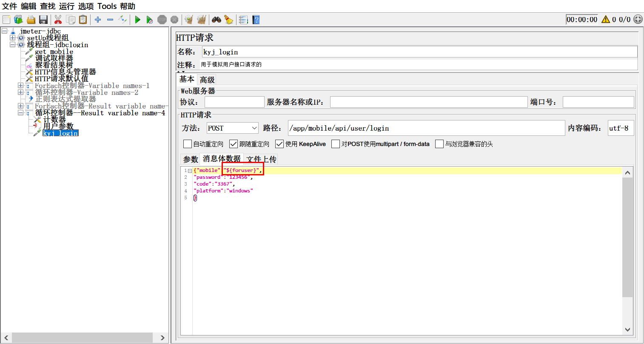Screen dimensions: 644x344
Task: Open the 运行 menu
Action: [x=66, y=6]
